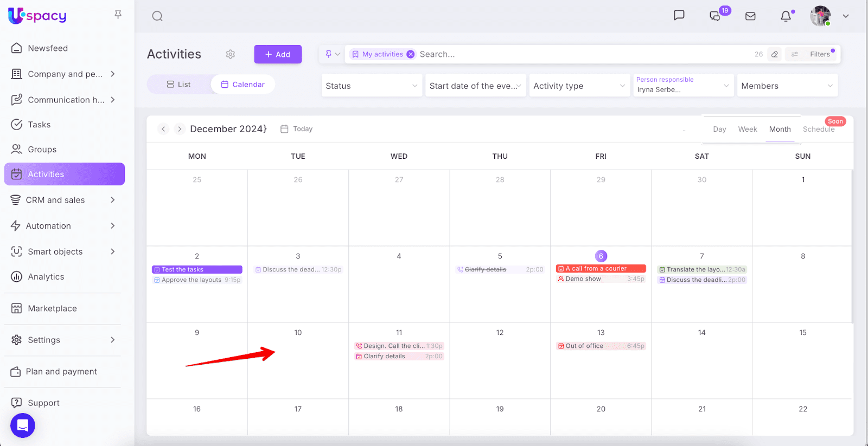The image size is (868, 446).
Task: Open the support chat bubble widget
Action: pos(23,425)
